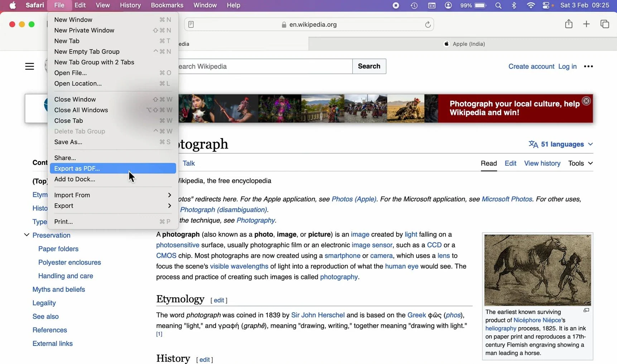This screenshot has height=364, width=617.
Task: Open the View history tab
Action: click(x=542, y=163)
